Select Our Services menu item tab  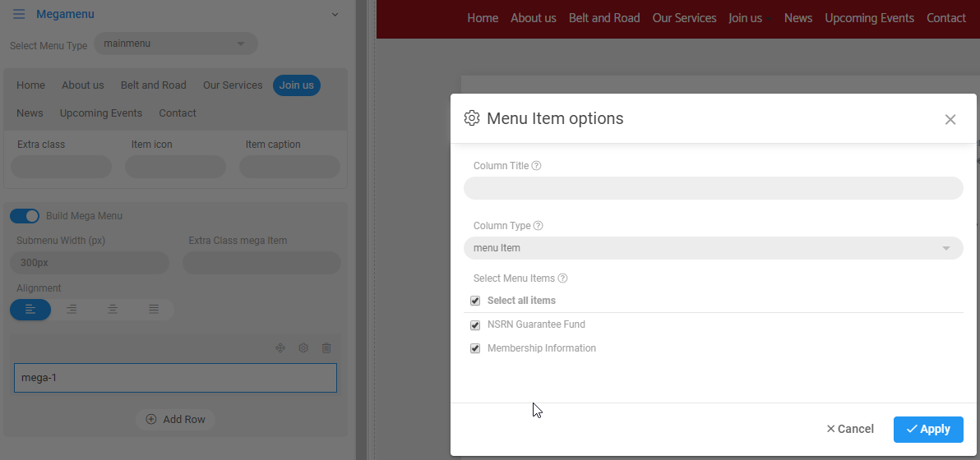coord(233,85)
